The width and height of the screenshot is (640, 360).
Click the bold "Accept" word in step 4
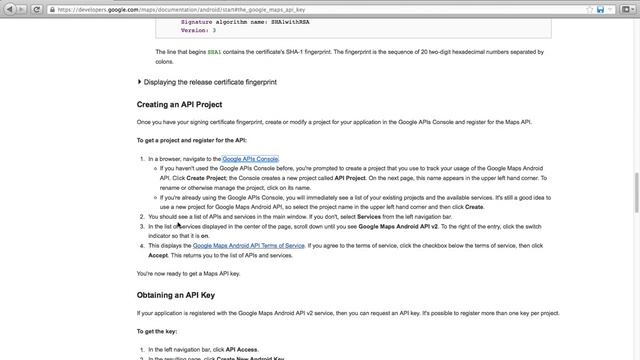point(158,256)
